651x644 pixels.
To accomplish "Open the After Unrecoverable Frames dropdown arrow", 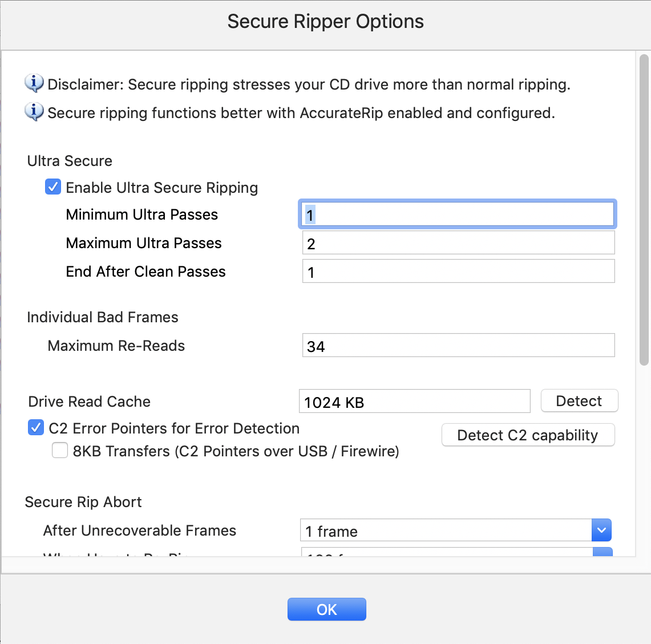I will point(601,530).
